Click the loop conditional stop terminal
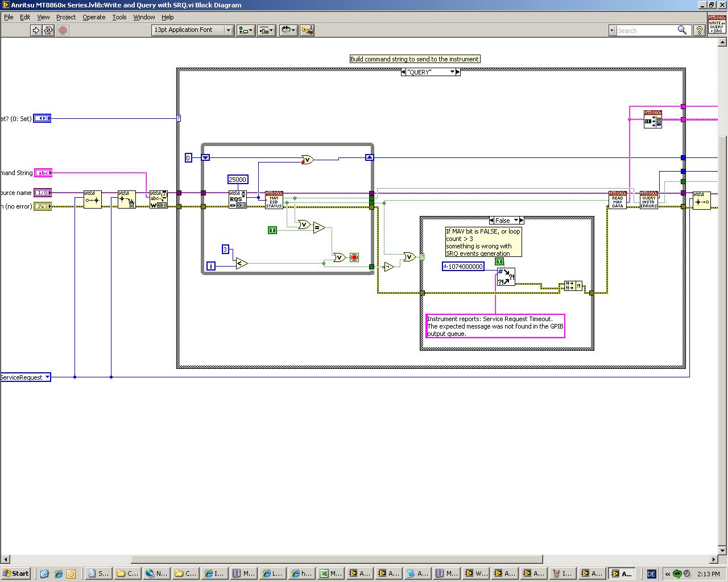Viewport: 728px width, 582px height. point(354,257)
